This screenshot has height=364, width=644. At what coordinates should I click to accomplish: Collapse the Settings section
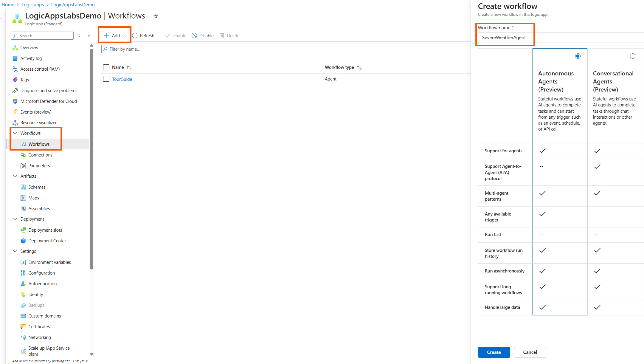click(15, 251)
